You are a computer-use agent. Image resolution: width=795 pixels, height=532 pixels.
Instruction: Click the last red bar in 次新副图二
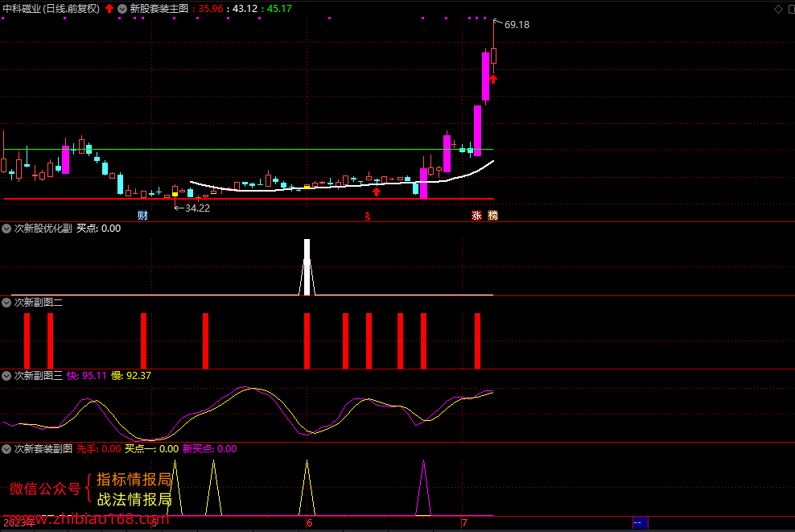(x=478, y=340)
